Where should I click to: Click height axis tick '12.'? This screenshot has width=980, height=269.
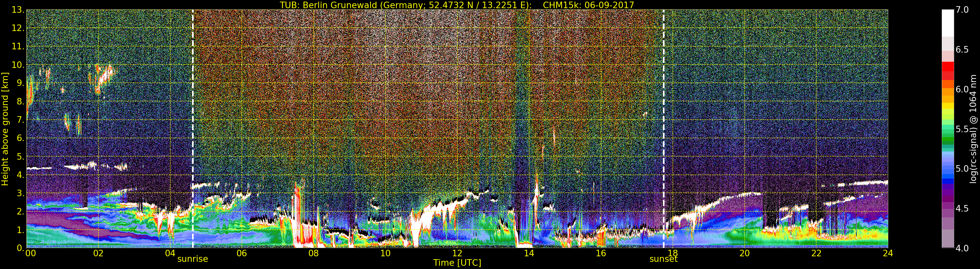point(18,28)
